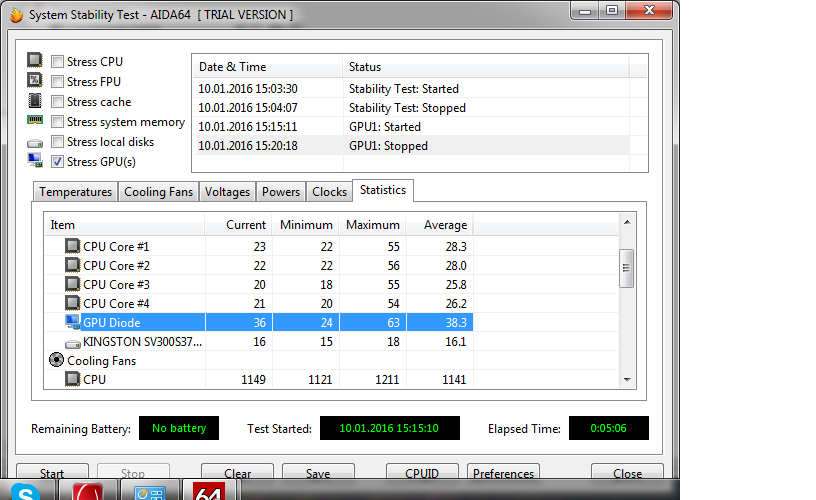This screenshot has height=500, width=816.
Task: Click the local disk drive icon
Action: [x=35, y=143]
